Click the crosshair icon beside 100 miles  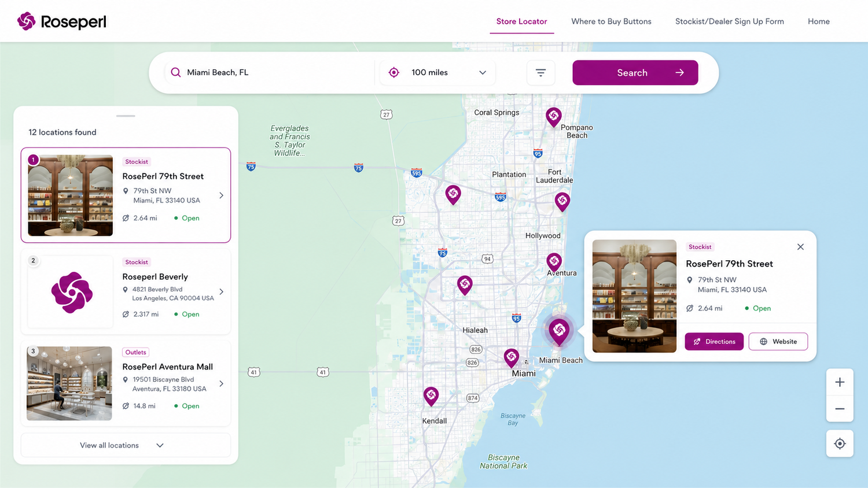coord(394,72)
